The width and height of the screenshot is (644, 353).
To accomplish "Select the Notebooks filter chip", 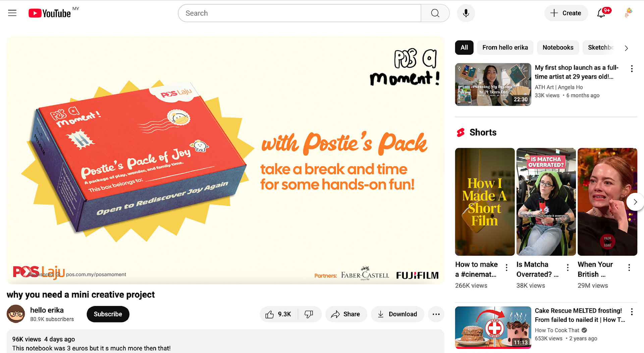I will pos(558,48).
